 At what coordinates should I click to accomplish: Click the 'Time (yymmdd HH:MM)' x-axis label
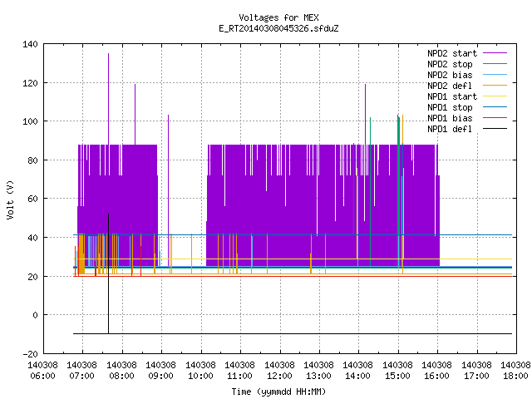[278, 392]
